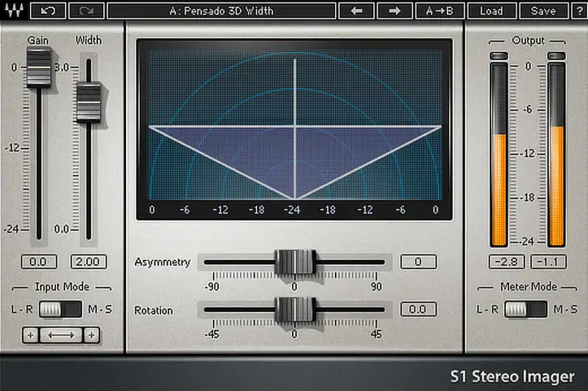Screen dimensions: 588x391
Task: Click right plus polarity button
Action: (x=92, y=335)
